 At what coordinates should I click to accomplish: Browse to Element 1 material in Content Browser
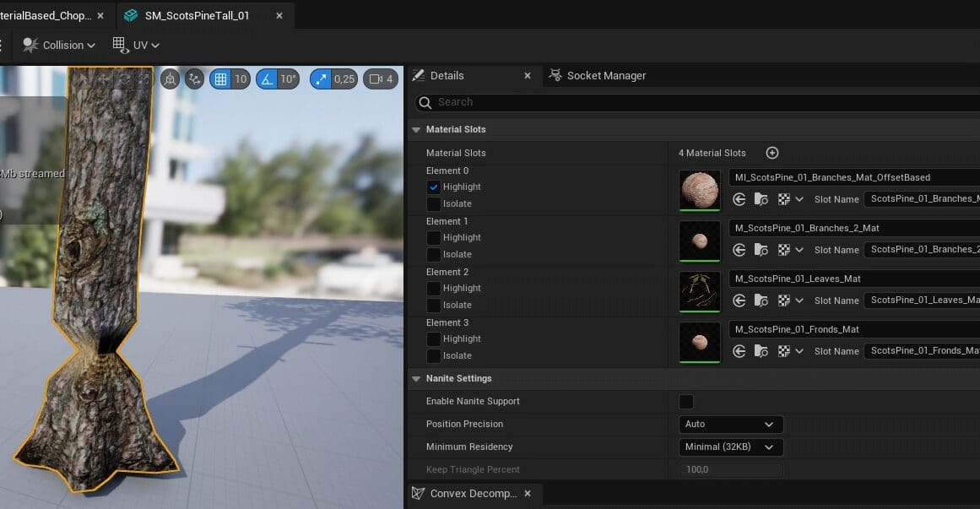pyautogui.click(x=761, y=250)
